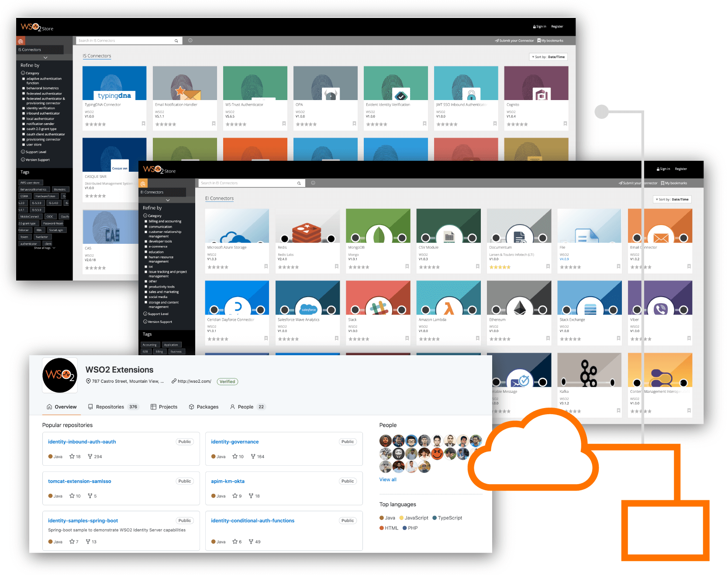Expand the EI Connectors chevron dropdown
This screenshot has height=575, width=728.
click(x=168, y=200)
